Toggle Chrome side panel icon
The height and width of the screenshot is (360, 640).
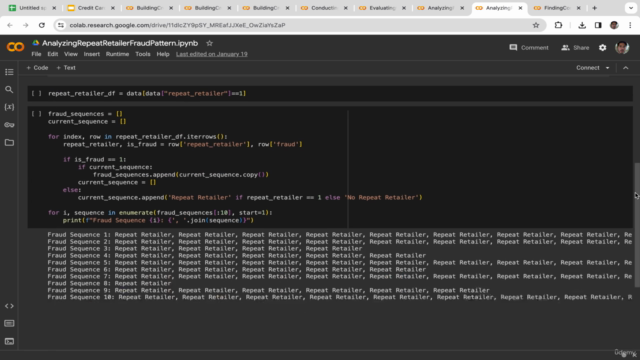click(x=598, y=25)
